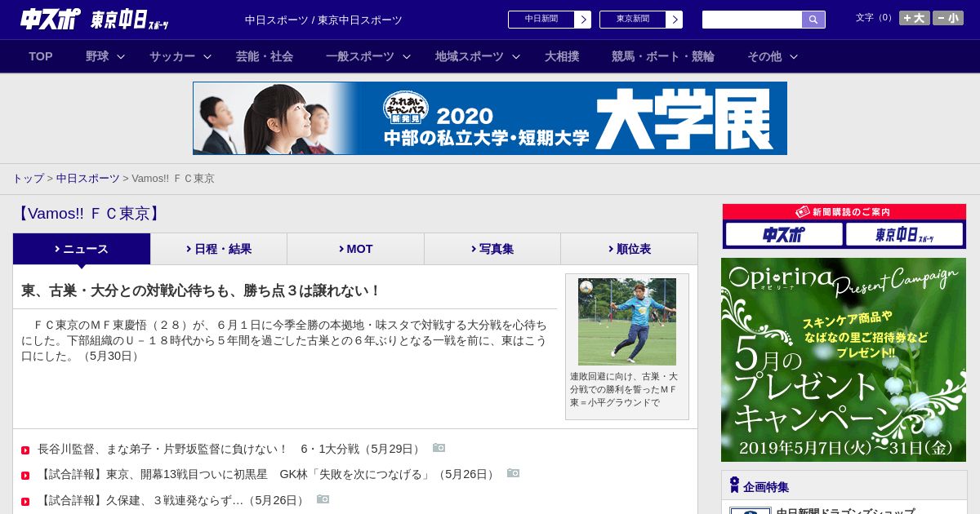Click red bullet beside 久保建 article
Viewport: 980px width, 514px height.
(x=25, y=502)
